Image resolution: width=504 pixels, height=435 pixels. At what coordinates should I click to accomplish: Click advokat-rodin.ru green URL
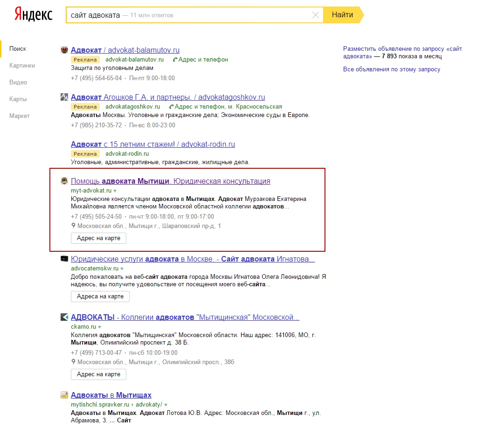tap(127, 154)
